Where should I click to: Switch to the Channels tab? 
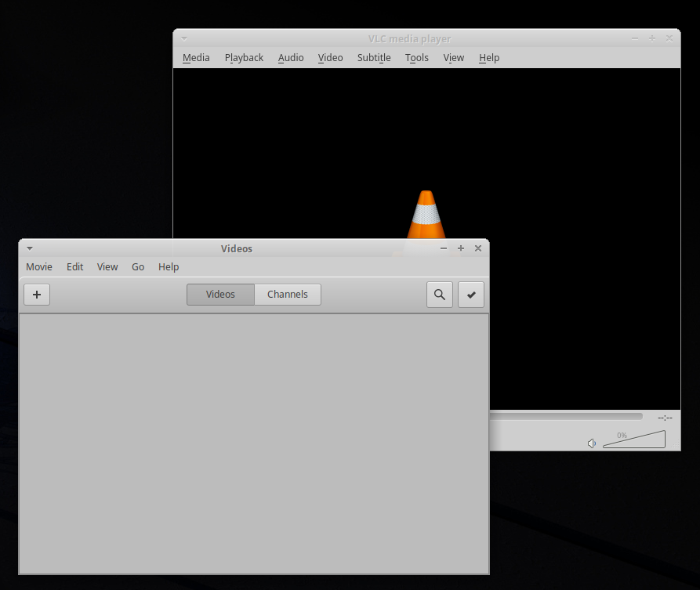tap(287, 294)
